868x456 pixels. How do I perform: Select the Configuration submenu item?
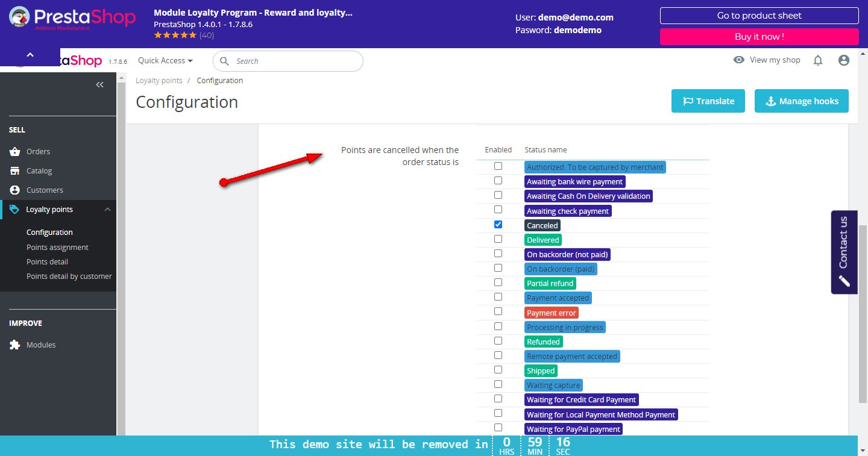pos(49,233)
